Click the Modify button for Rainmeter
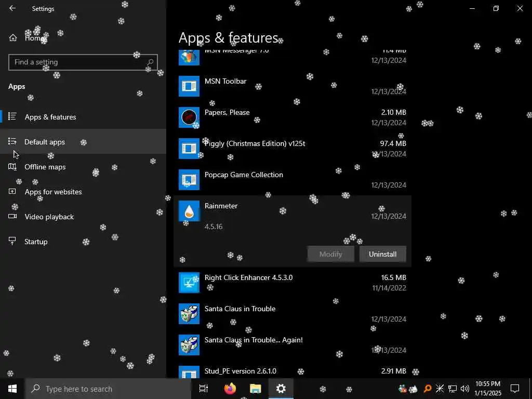 (331, 254)
